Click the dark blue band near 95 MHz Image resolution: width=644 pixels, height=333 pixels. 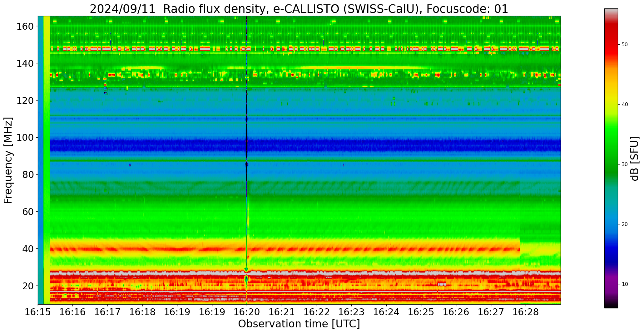click(305, 145)
